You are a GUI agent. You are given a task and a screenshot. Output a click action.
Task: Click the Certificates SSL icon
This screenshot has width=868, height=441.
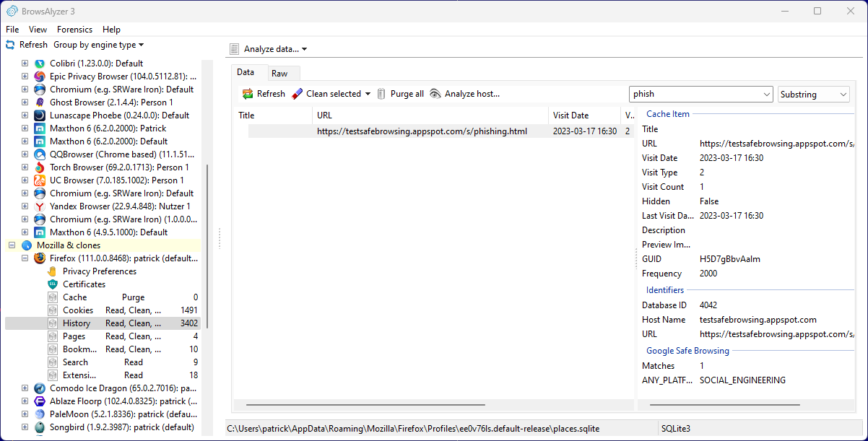pos(53,284)
